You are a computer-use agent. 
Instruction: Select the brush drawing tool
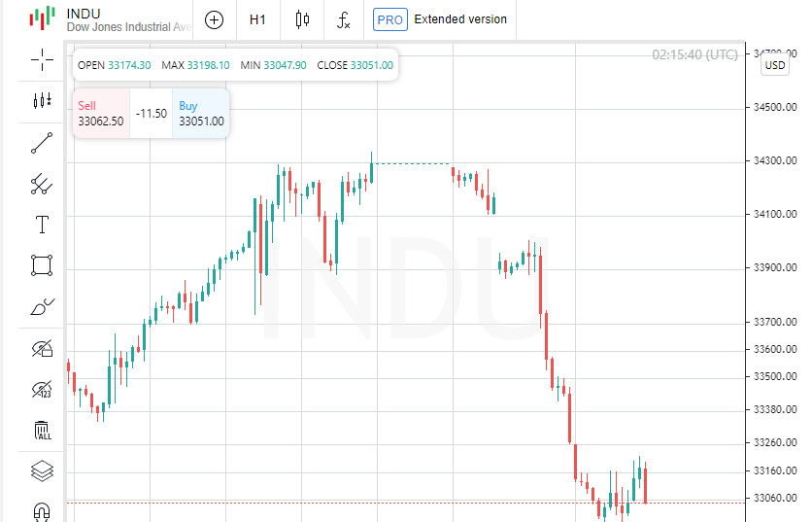(x=42, y=308)
